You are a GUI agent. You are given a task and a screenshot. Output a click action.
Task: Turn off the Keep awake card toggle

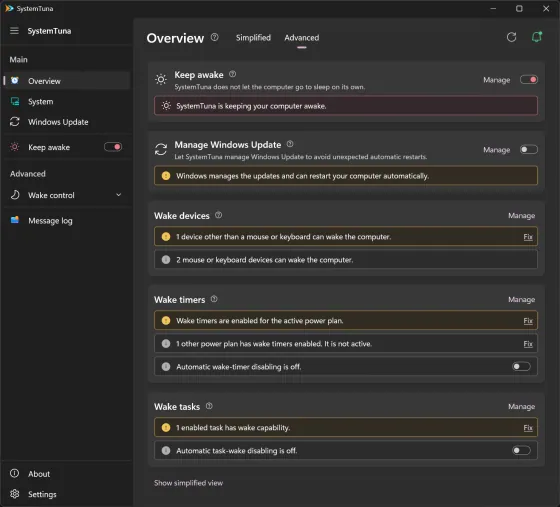click(529, 79)
